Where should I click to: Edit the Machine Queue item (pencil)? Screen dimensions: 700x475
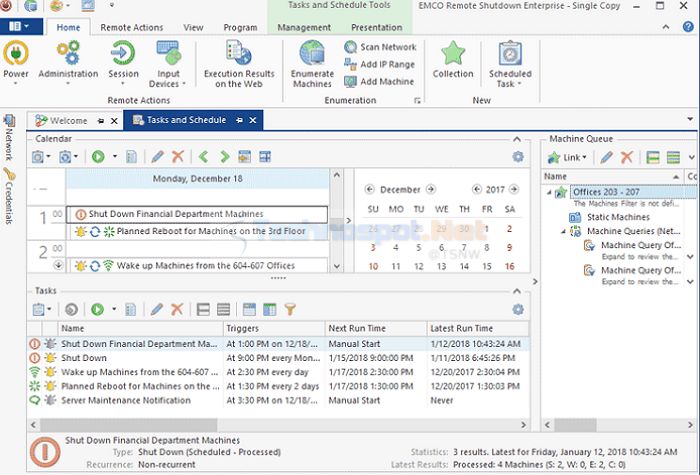coord(606,157)
